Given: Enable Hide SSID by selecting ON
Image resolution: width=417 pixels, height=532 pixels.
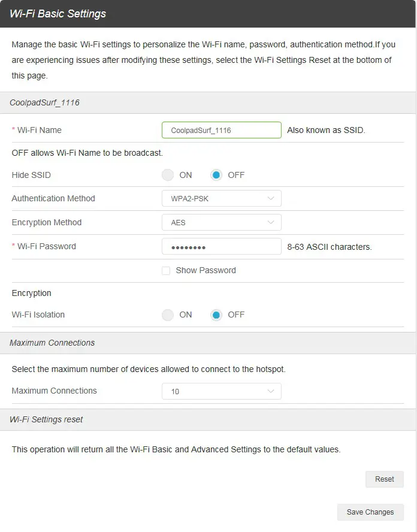Looking at the screenshot, I should tap(167, 175).
